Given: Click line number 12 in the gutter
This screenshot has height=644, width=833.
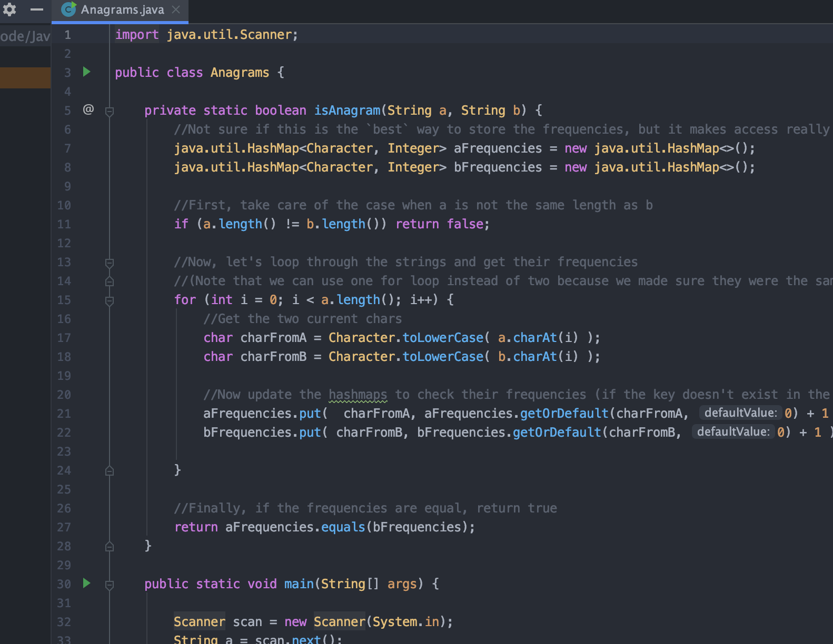Looking at the screenshot, I should pyautogui.click(x=64, y=243).
